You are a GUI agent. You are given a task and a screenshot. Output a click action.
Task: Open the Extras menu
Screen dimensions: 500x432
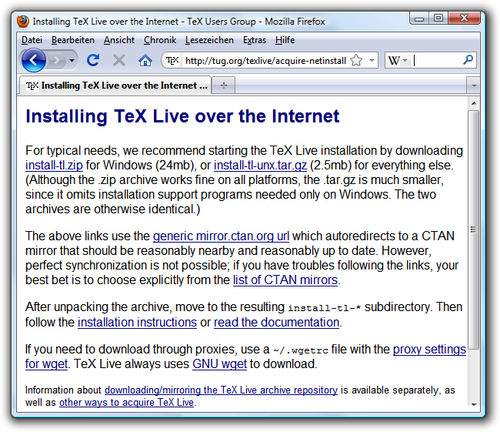[254, 40]
